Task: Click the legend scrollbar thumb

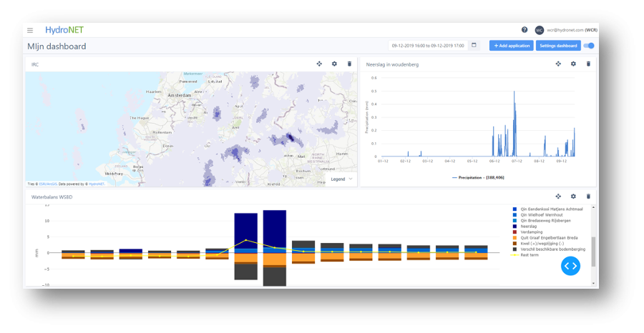Action: (x=593, y=252)
